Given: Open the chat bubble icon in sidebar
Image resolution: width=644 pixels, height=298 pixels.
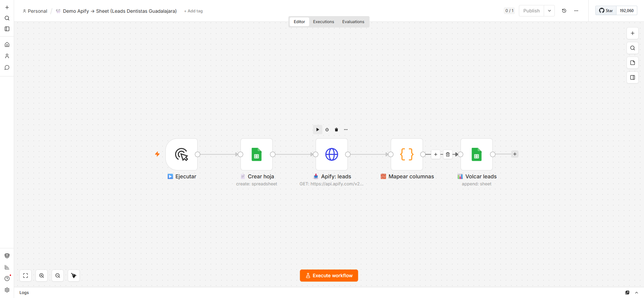Looking at the screenshot, I should [x=7, y=67].
